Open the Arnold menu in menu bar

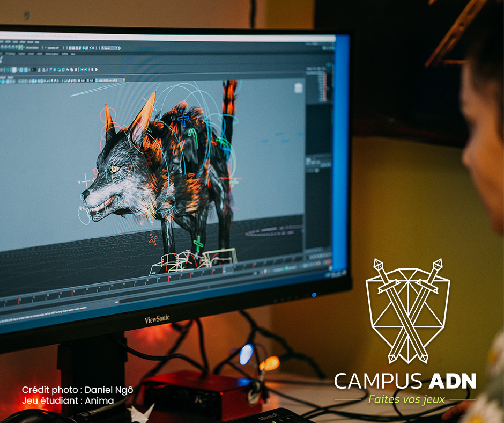pyautogui.click(x=30, y=42)
